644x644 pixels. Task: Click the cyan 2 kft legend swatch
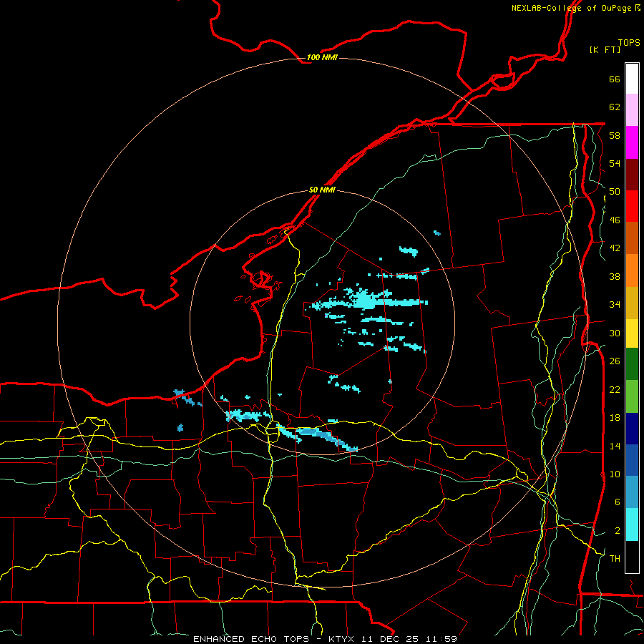pyautogui.click(x=632, y=525)
